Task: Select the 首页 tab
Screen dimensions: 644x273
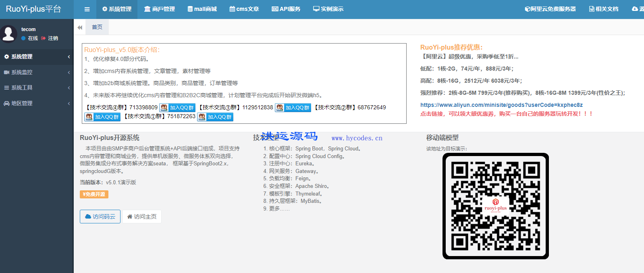Action: [x=97, y=27]
